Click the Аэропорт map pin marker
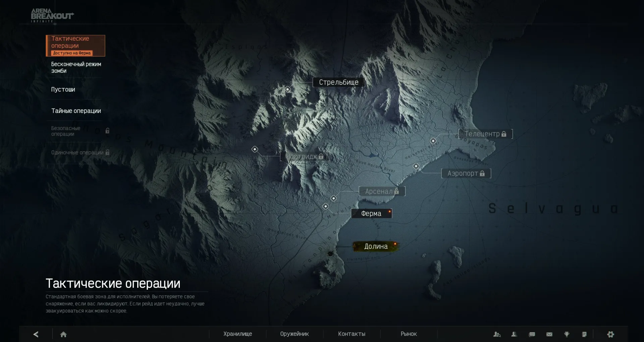 [x=416, y=166]
